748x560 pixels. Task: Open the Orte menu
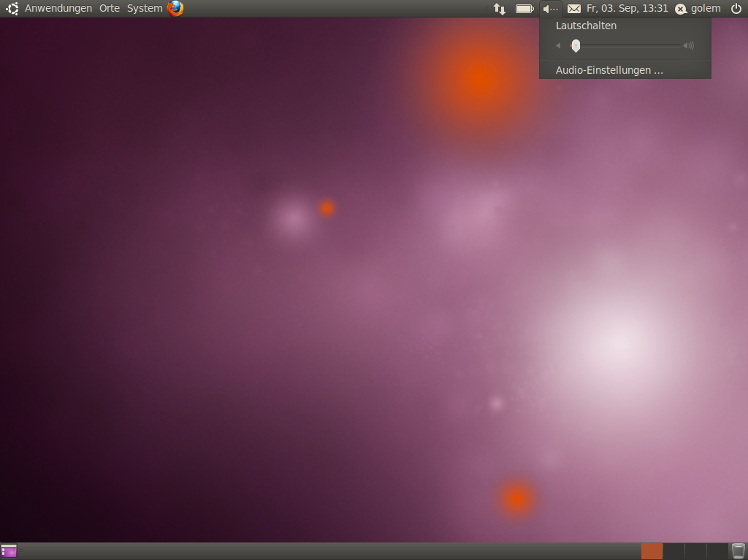(110, 9)
